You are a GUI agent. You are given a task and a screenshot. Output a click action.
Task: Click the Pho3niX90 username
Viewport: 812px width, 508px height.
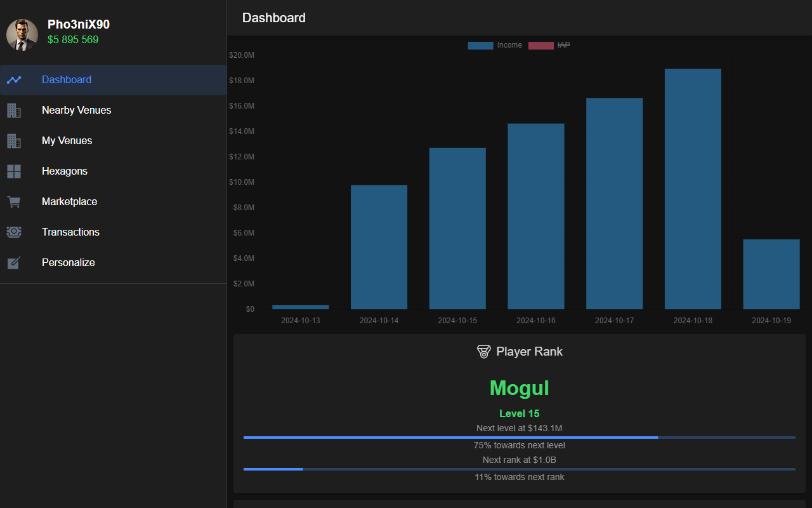[x=79, y=25]
